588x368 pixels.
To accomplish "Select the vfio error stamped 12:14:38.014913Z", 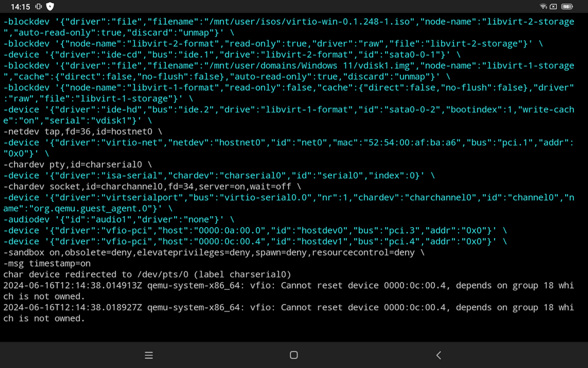I will pos(289,291).
